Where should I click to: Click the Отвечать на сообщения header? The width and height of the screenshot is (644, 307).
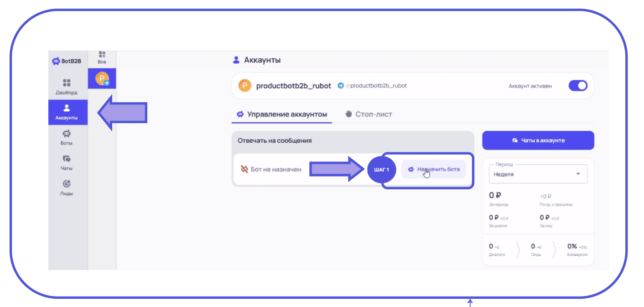click(x=275, y=140)
